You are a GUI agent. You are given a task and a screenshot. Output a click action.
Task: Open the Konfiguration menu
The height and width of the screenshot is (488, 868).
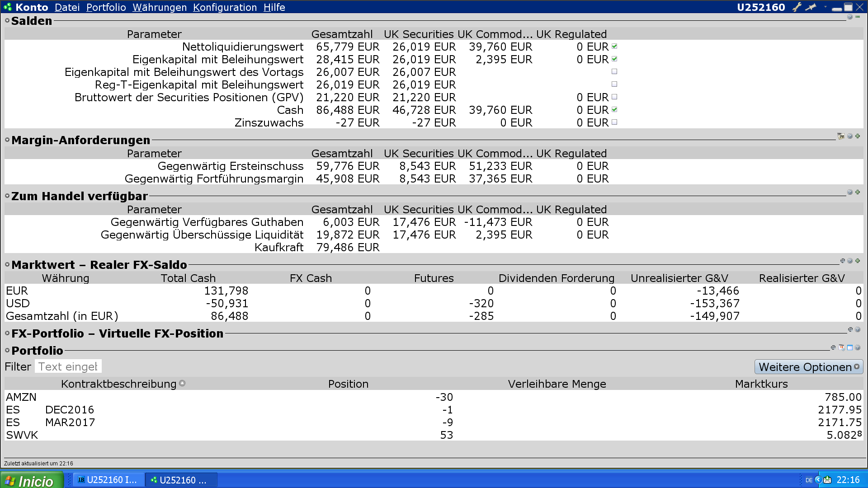coord(225,7)
